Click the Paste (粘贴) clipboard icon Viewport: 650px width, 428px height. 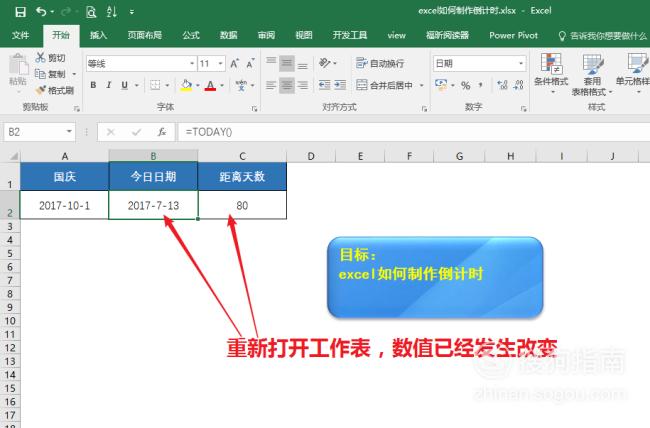coord(18,65)
